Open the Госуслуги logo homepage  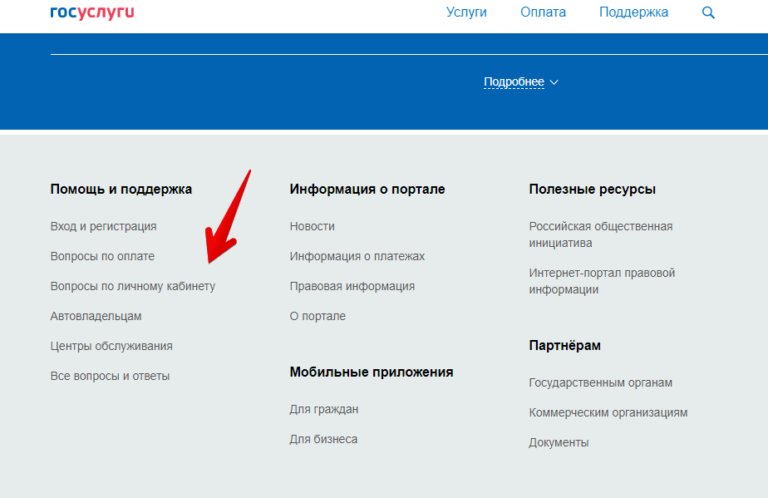tap(92, 12)
